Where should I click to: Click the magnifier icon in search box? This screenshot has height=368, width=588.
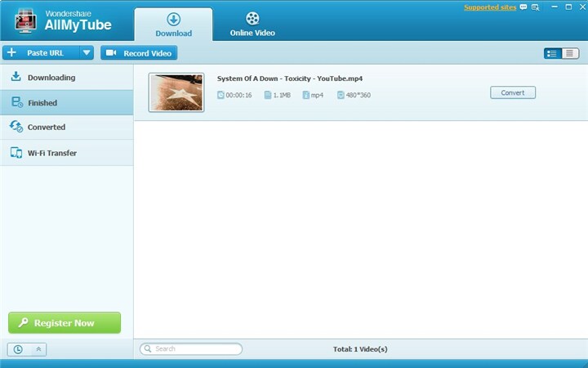point(148,349)
